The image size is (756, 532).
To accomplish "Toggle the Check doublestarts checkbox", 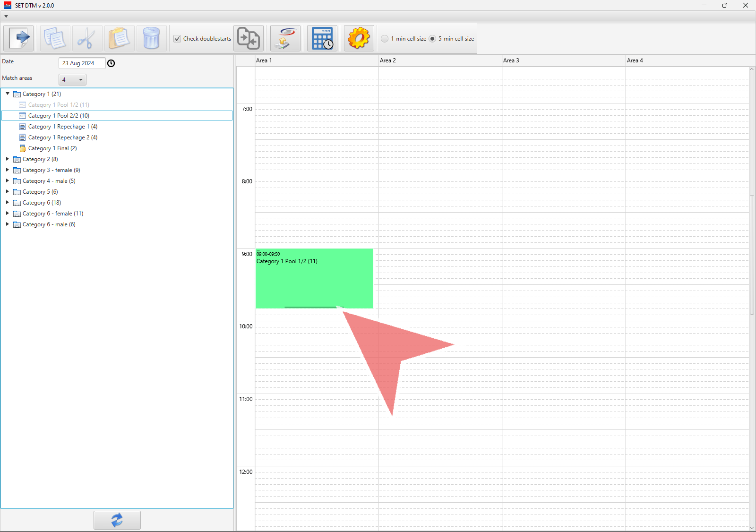I will coord(177,39).
